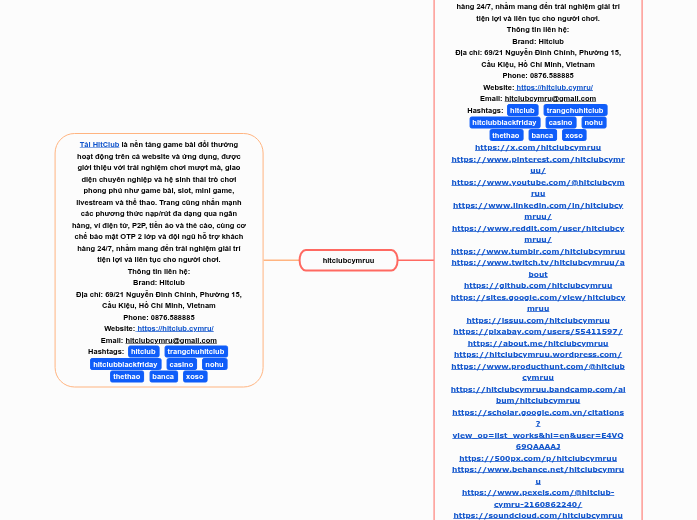This screenshot has width=697, height=520.
Task: Open the Pixabay users link
Action: pyautogui.click(x=538, y=331)
